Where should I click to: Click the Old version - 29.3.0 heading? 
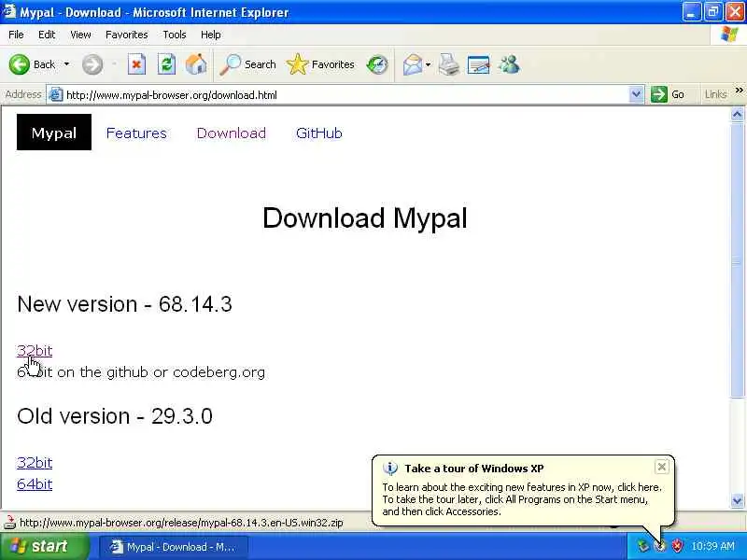click(115, 416)
